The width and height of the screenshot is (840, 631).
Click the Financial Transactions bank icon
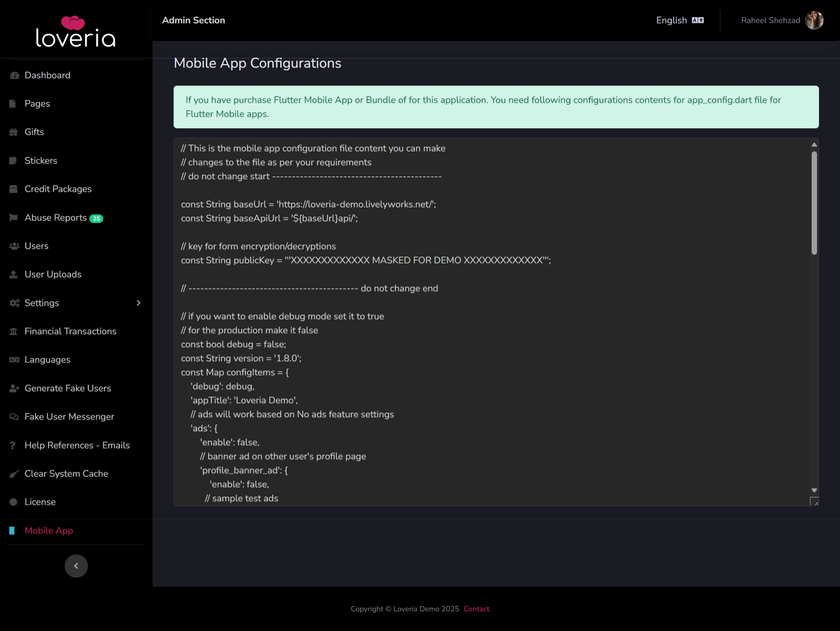(x=14, y=331)
